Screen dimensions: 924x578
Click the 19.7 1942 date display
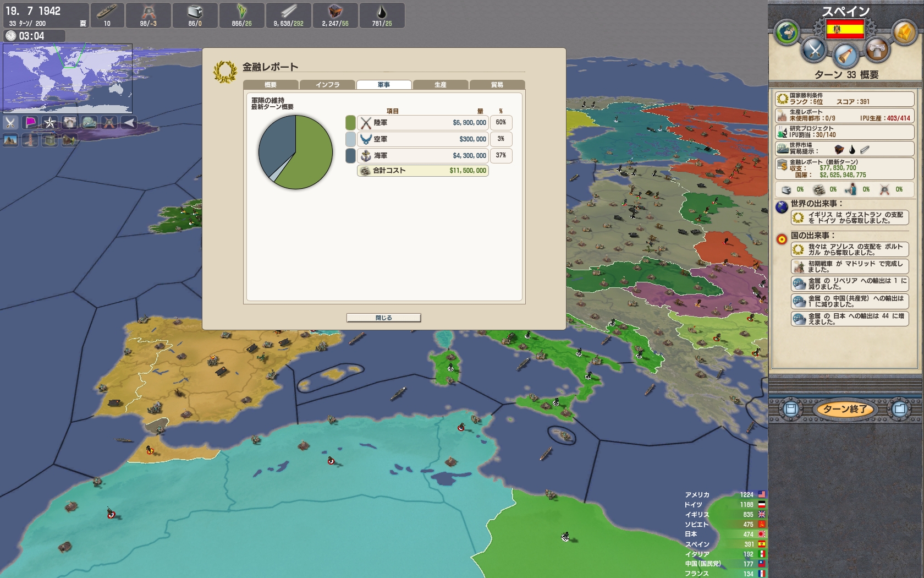click(x=33, y=11)
